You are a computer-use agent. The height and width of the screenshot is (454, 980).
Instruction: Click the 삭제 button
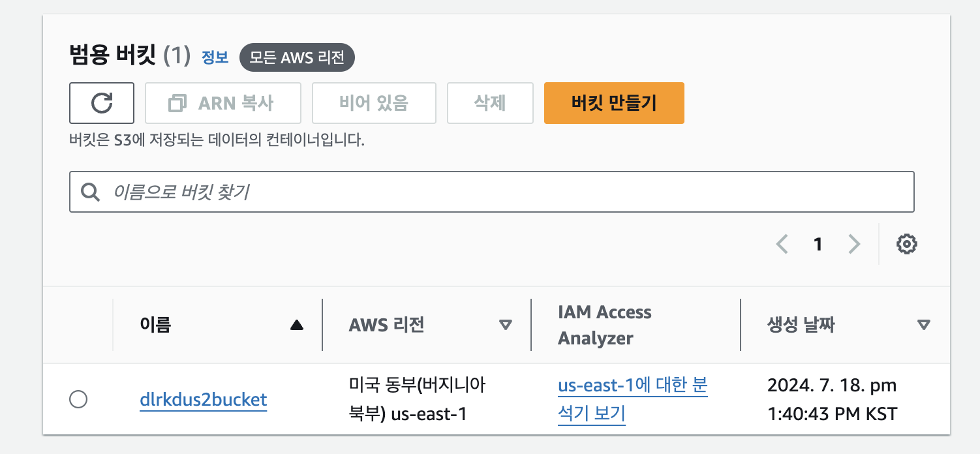pyautogui.click(x=490, y=102)
